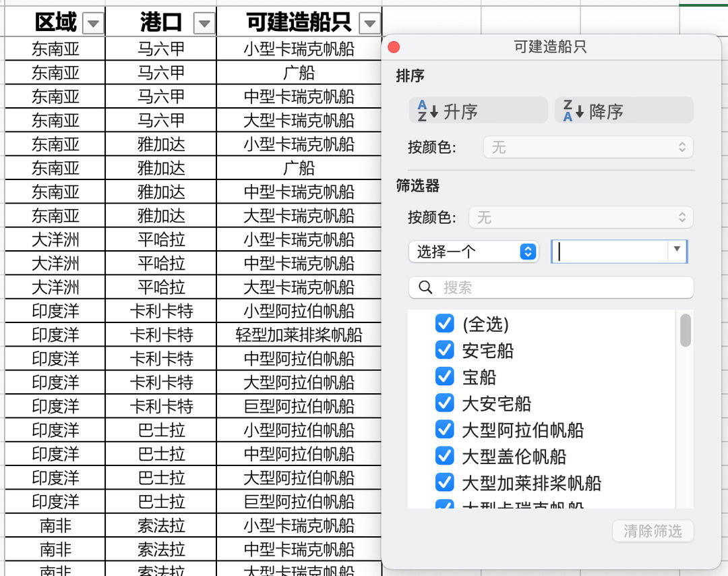This screenshot has height=576, width=728.
Task: Click the filter list scrollbar thumb
Action: click(x=685, y=330)
